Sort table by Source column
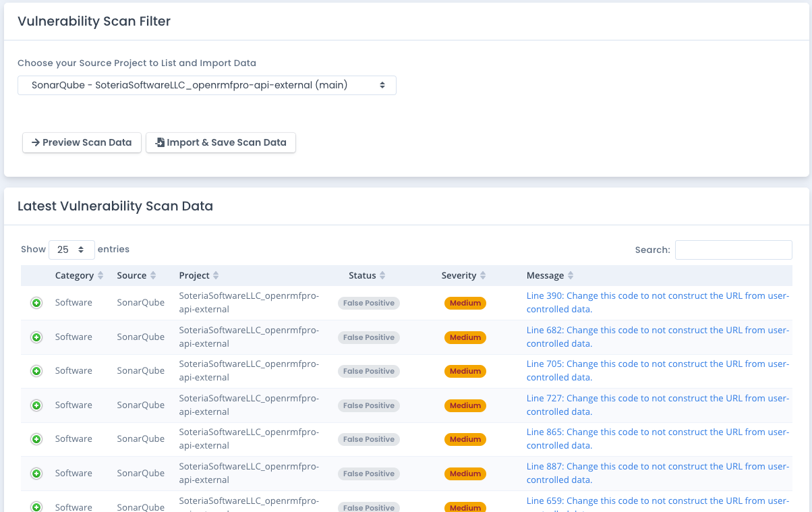The width and height of the screenshot is (812, 512). coord(136,275)
